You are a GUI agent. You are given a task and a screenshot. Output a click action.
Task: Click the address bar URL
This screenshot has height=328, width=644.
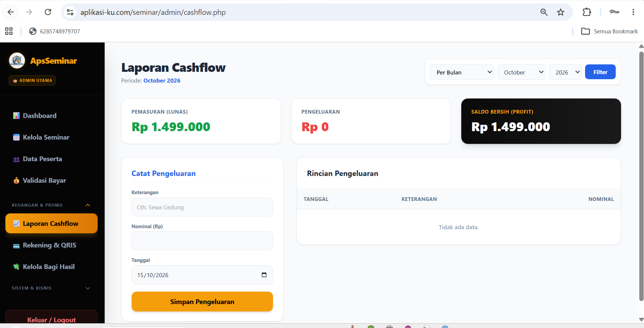(153, 12)
